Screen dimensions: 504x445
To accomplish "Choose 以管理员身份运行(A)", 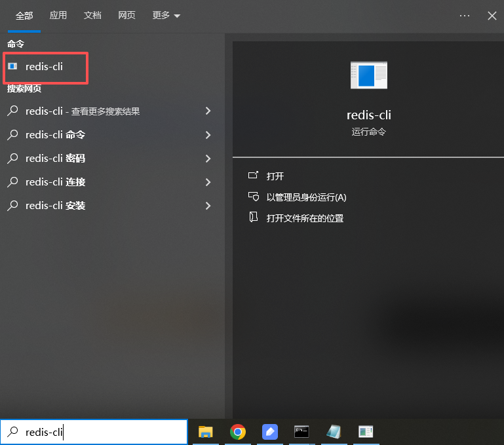I will point(306,197).
